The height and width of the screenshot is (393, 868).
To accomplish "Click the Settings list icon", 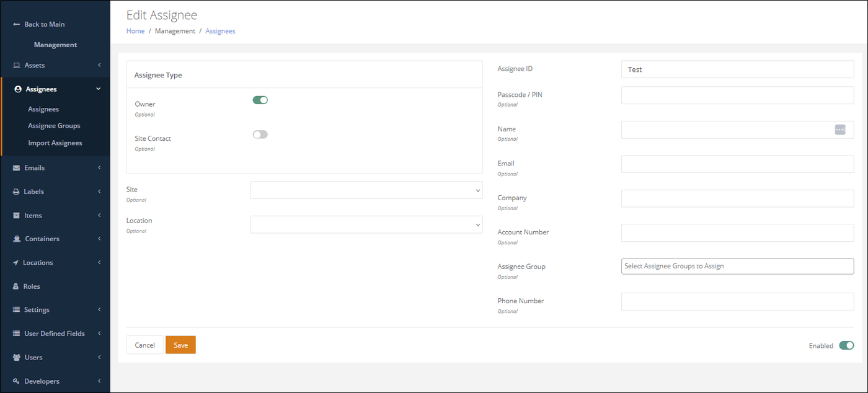I will (x=17, y=310).
